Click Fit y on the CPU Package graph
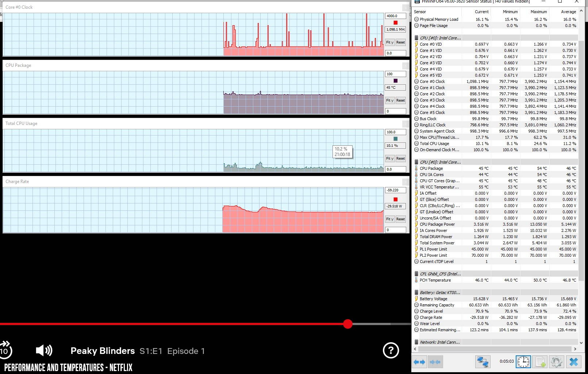Screen dimensions: 588x374 [x=390, y=100]
